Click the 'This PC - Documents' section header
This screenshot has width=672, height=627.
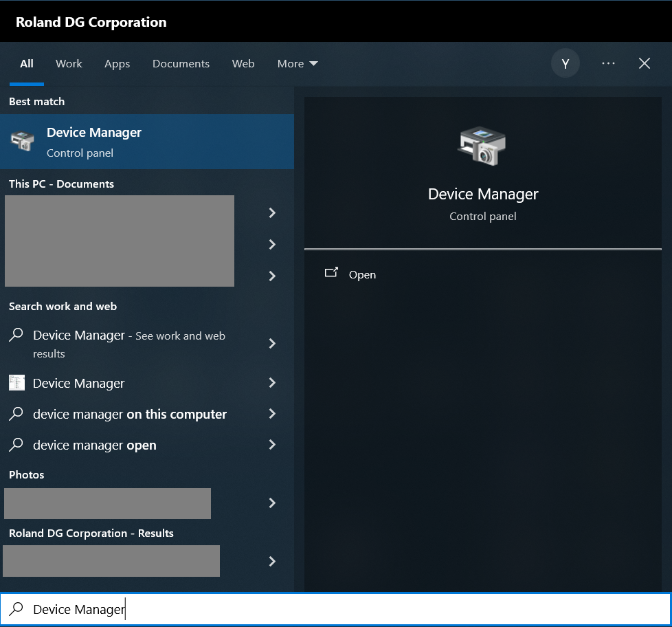point(61,184)
